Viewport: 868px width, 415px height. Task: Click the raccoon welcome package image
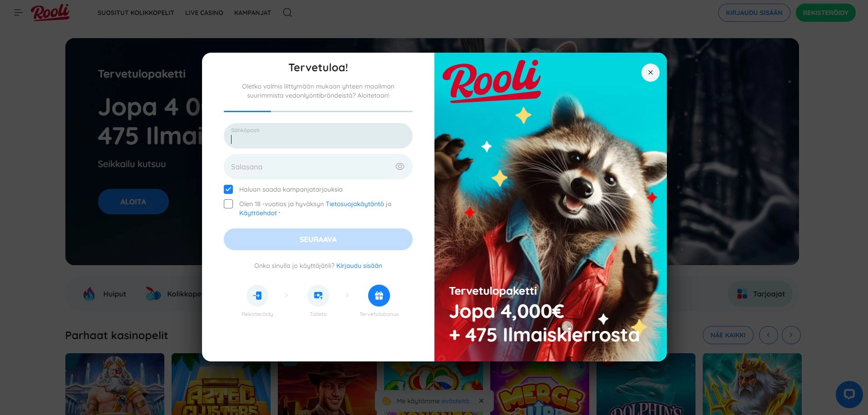(x=551, y=207)
